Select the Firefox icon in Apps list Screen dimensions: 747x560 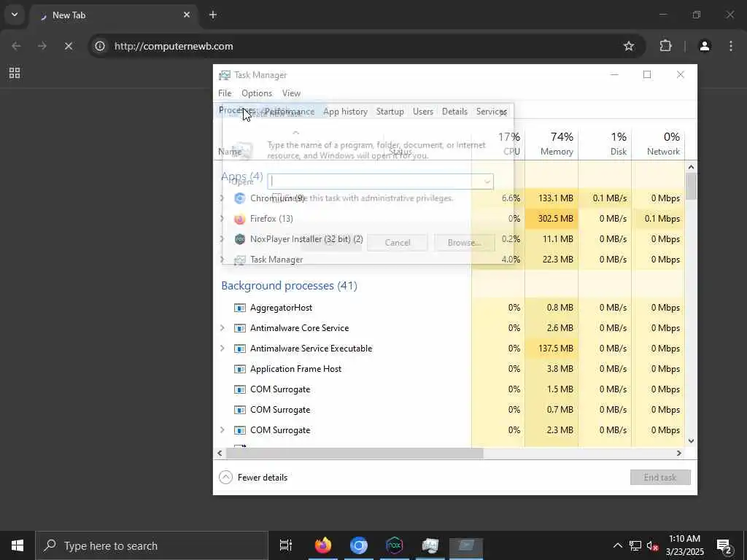(x=239, y=219)
